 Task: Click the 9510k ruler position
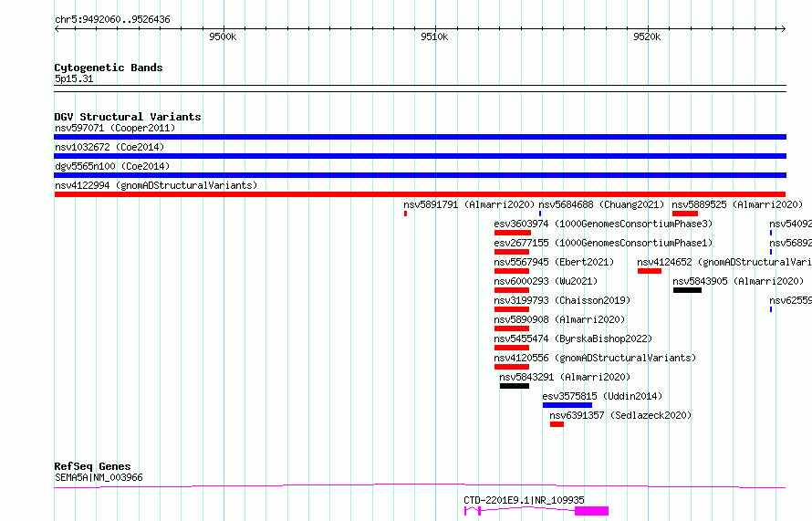pos(434,36)
